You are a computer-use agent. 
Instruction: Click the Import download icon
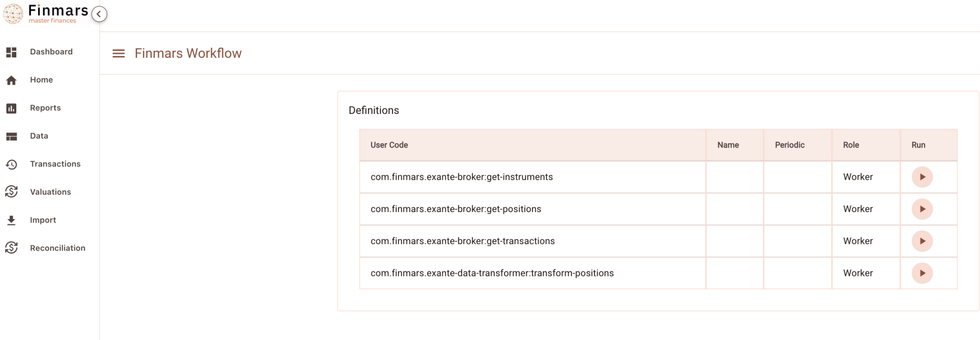(x=11, y=220)
